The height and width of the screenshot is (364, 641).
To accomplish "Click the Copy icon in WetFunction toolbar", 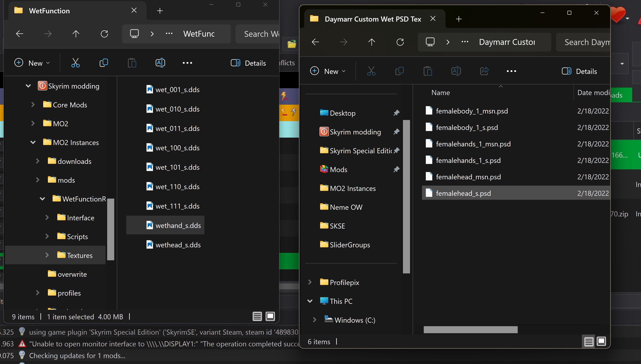I will [x=104, y=63].
